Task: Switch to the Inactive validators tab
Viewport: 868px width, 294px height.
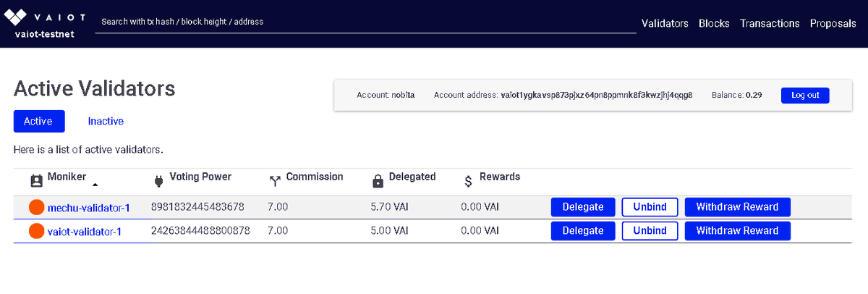Action: pyautogui.click(x=106, y=122)
